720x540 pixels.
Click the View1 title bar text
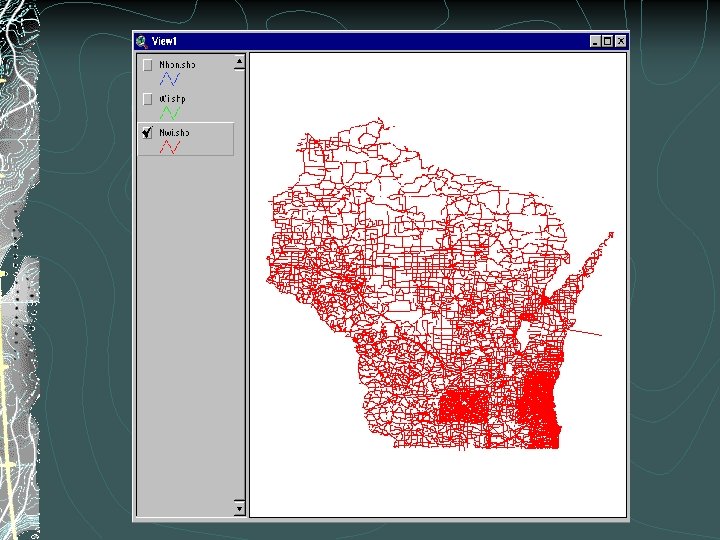(x=164, y=41)
